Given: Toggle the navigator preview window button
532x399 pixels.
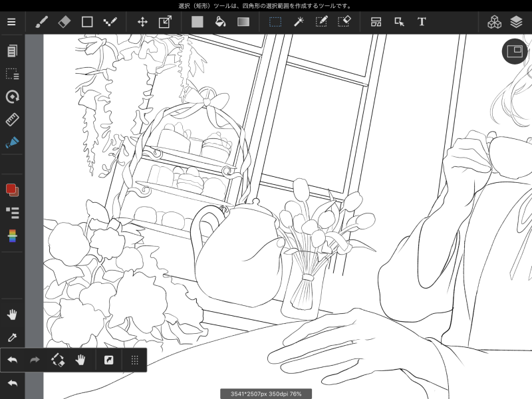Looking at the screenshot, I should (x=514, y=51).
